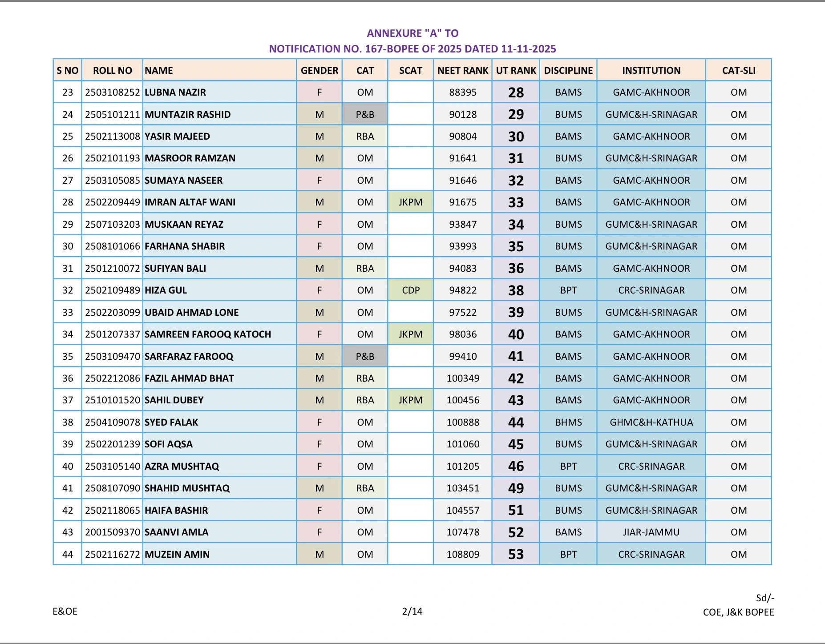Viewport: 825px width, 644px height.
Task: Click the E&OE footer text
Action: 65,611
